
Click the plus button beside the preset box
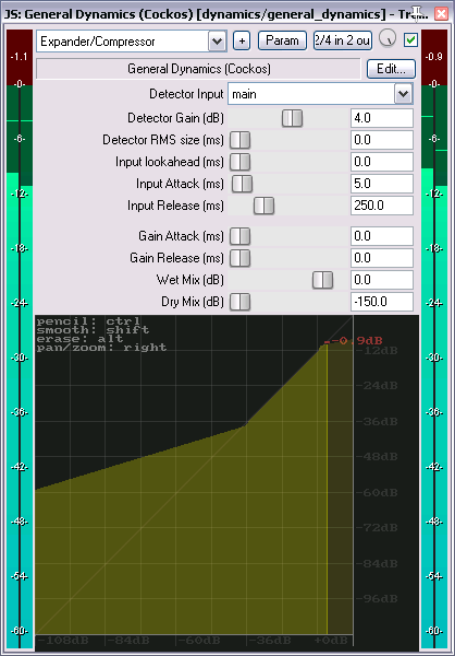[x=241, y=41]
